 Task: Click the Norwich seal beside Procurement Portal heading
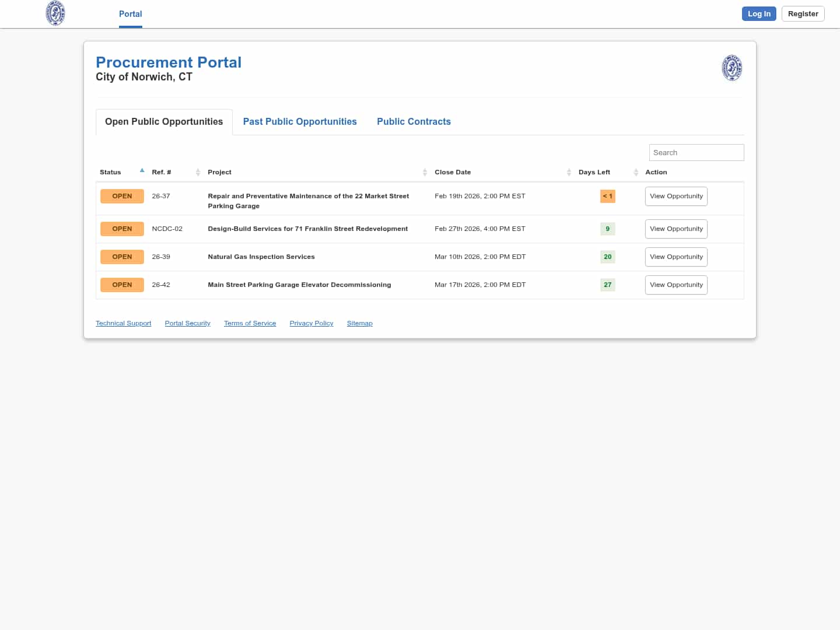pos(731,68)
